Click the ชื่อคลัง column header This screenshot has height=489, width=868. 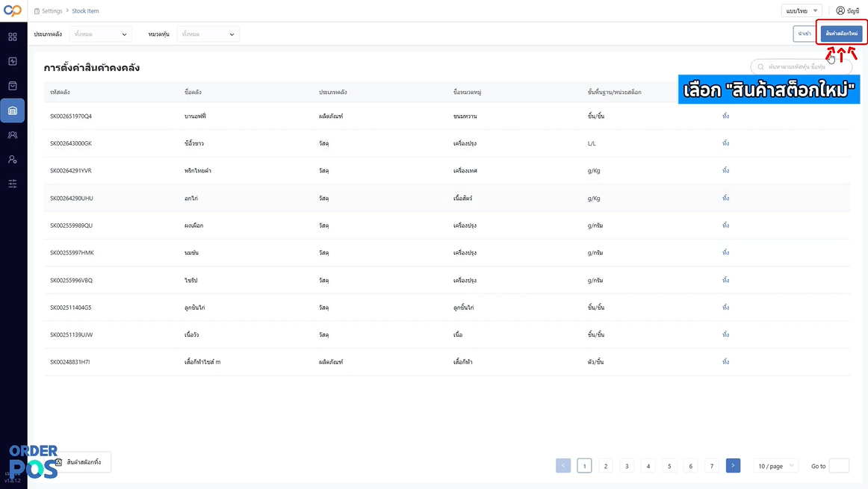(x=193, y=93)
